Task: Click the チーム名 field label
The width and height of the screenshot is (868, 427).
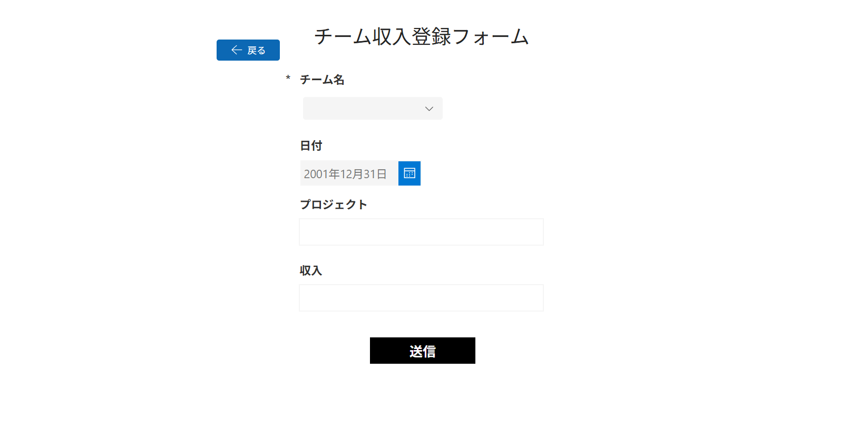Action: pos(322,80)
